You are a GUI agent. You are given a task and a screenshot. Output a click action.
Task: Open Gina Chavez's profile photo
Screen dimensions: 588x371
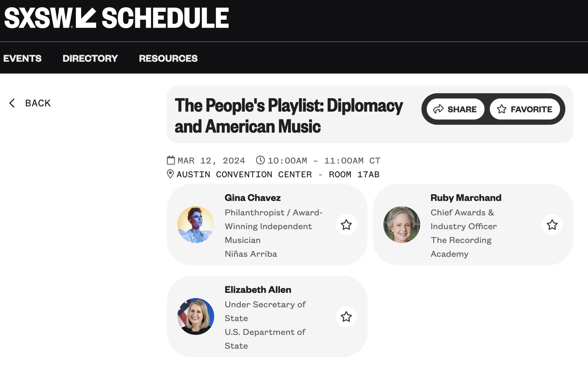pyautogui.click(x=196, y=225)
